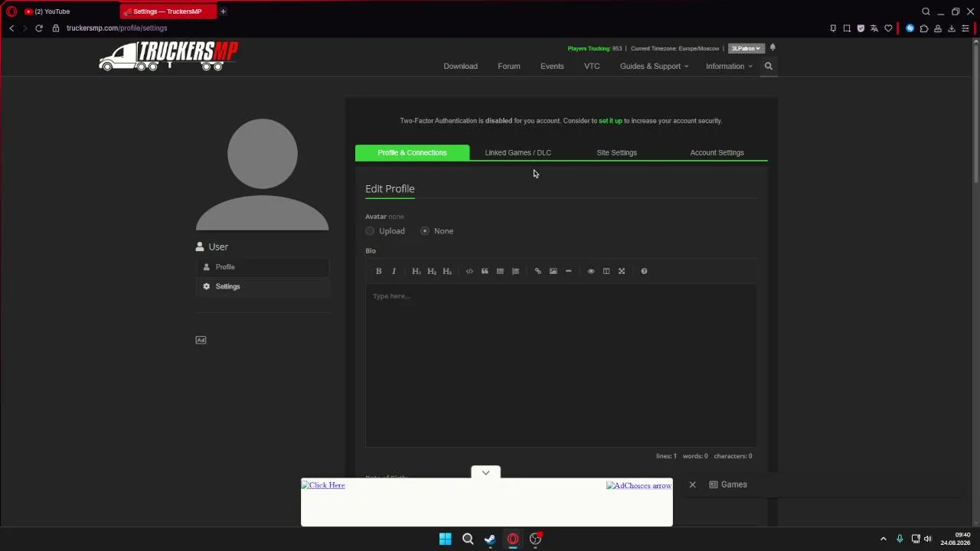Select the Upload avatar radio option
Screen dimensions: 980x551
(x=371, y=231)
